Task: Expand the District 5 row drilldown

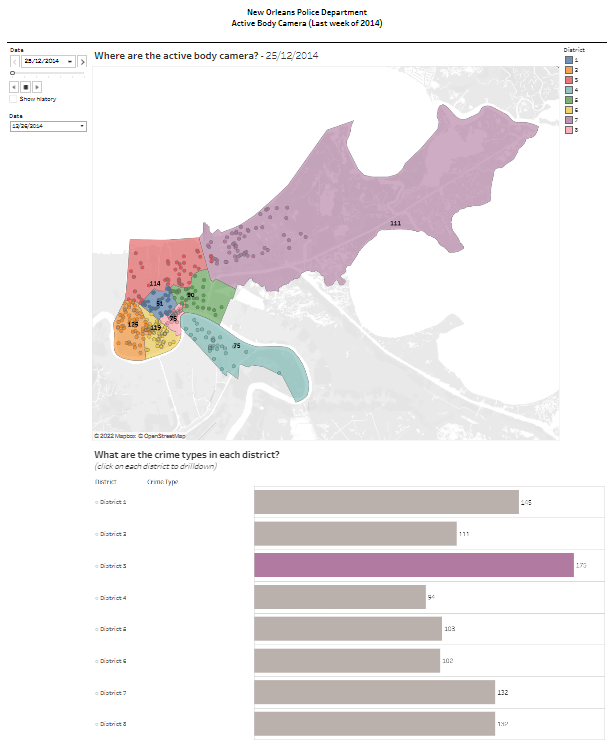Action: 96,629
